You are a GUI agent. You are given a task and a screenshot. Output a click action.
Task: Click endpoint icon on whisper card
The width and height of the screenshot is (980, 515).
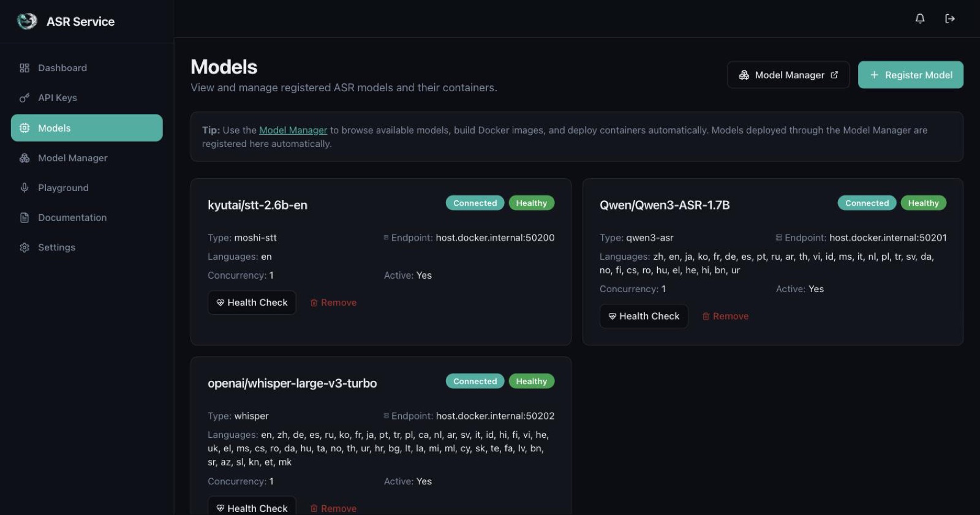click(x=386, y=416)
